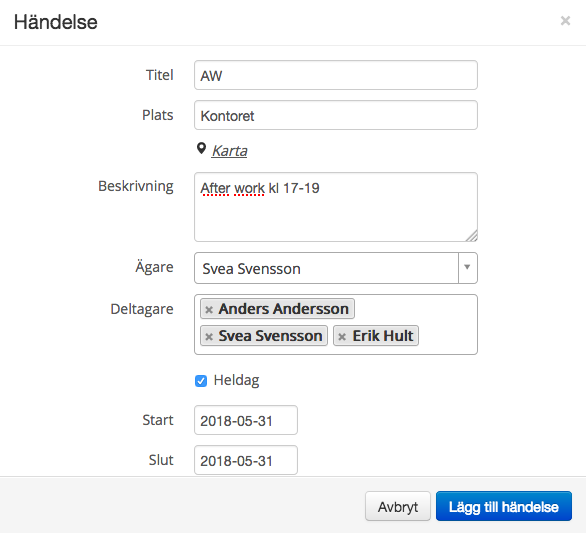
Task: Click the Heldag label text
Action: click(236, 381)
